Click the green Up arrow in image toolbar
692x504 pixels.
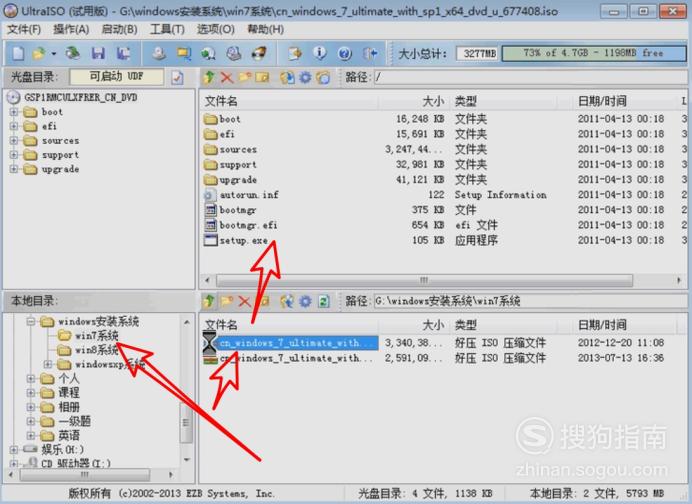pyautogui.click(x=209, y=78)
